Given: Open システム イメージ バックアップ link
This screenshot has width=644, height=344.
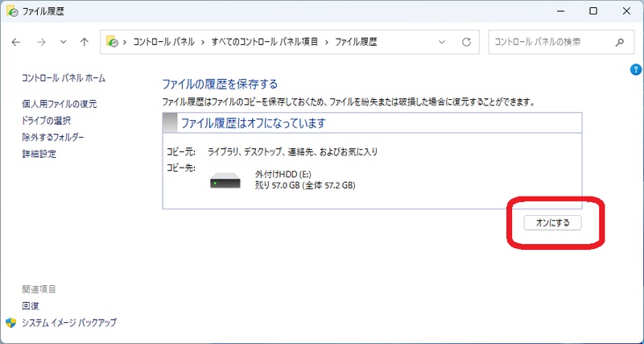Looking at the screenshot, I should click(69, 322).
